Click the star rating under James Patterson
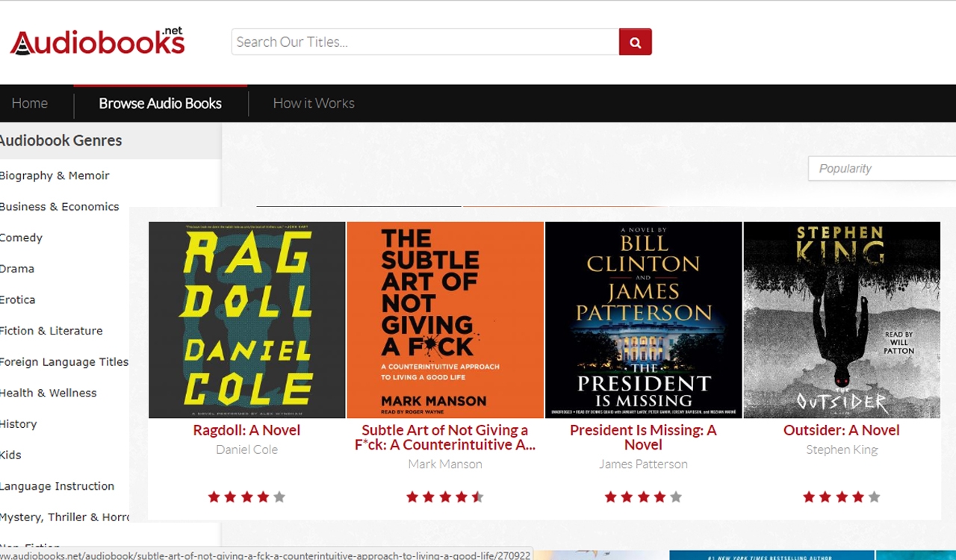 643,497
